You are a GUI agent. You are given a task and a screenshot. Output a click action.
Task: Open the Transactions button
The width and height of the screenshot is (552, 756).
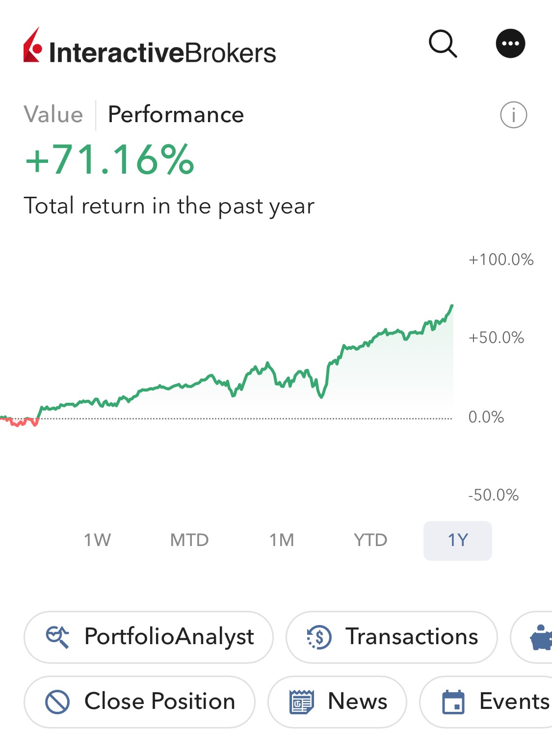click(x=392, y=637)
